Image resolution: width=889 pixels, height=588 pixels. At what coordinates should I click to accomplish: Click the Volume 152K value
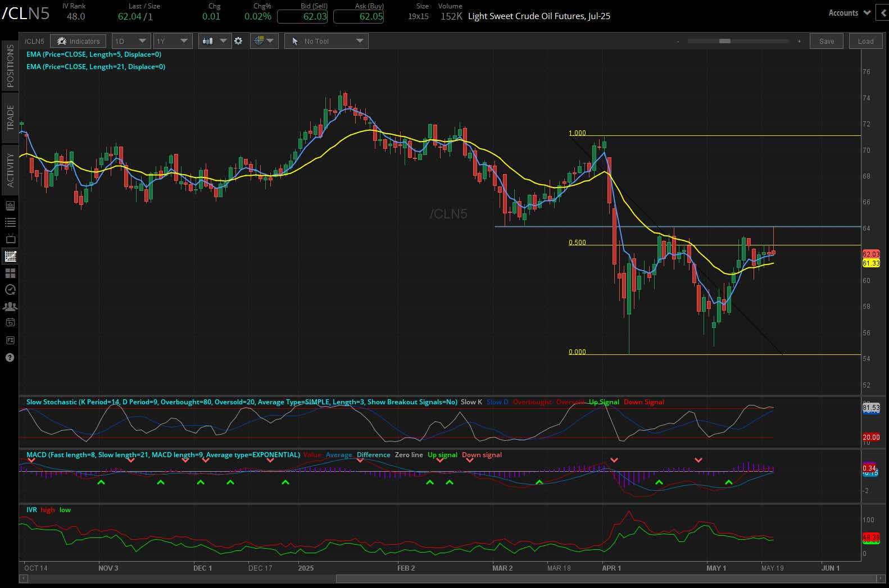click(x=452, y=16)
